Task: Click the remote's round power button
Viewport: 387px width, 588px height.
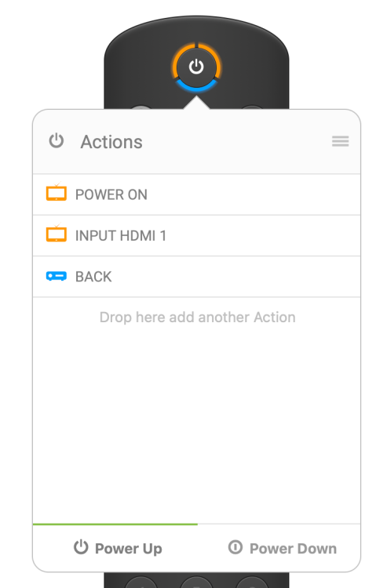Action: pyautogui.click(x=196, y=67)
